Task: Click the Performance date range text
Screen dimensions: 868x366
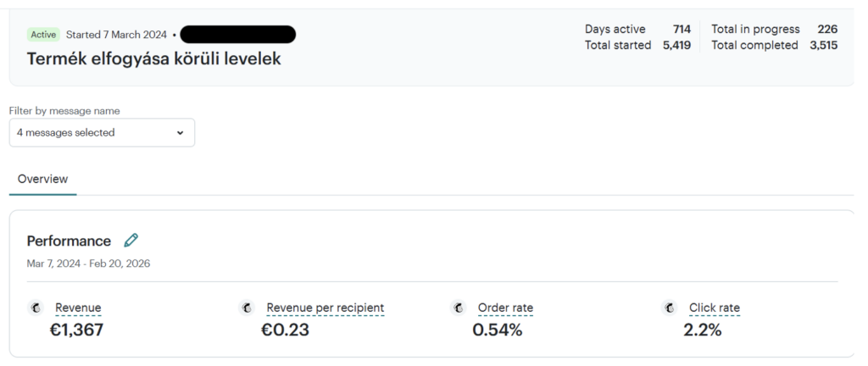Action: pos(89,263)
